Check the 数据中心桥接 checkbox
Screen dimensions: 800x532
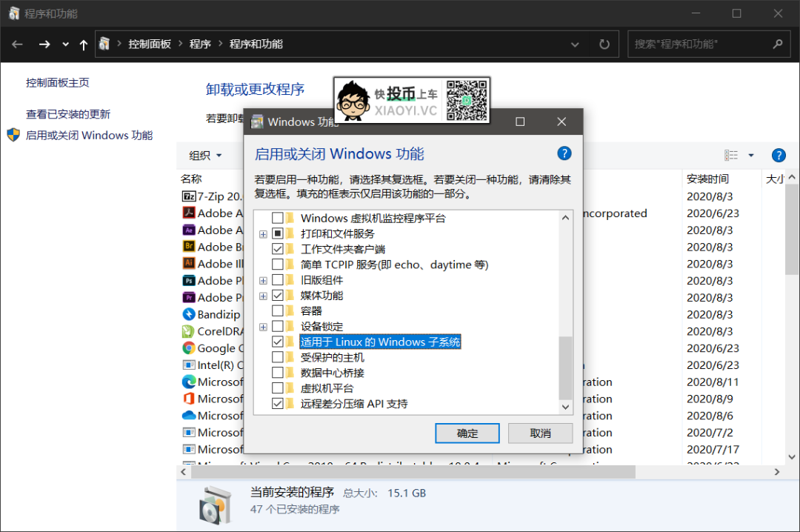click(278, 373)
